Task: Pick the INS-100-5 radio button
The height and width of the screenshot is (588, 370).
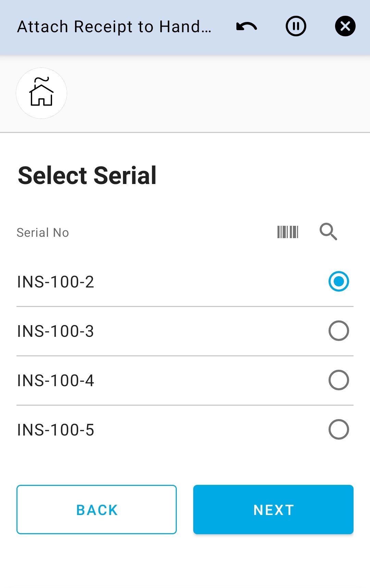Action: point(338,429)
